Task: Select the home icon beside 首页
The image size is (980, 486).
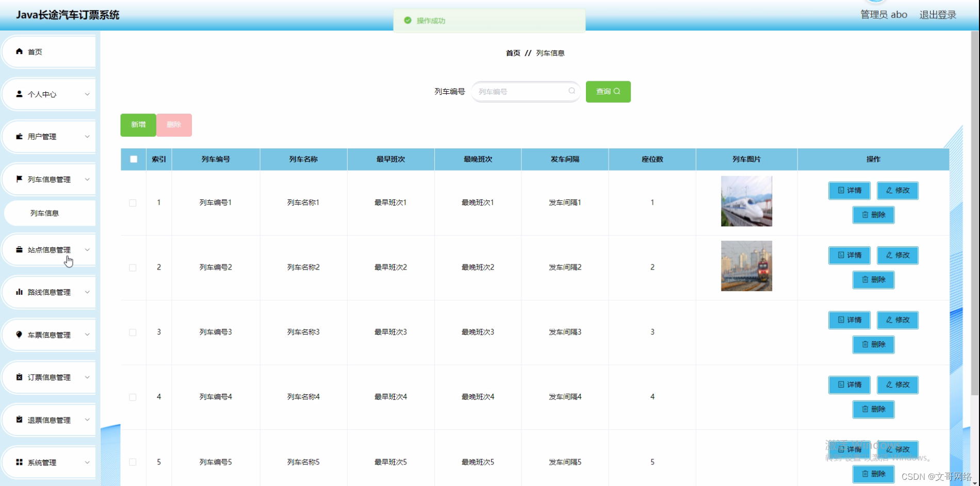Action: click(19, 52)
